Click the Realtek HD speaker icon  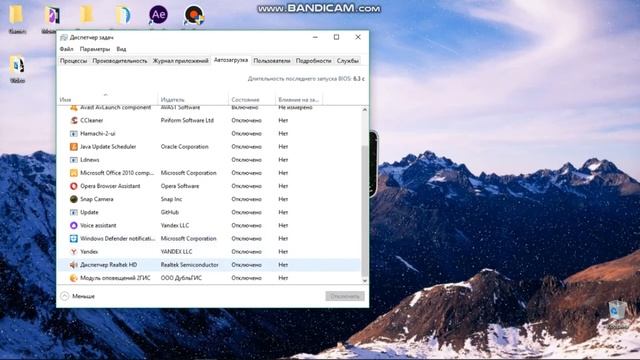point(73,265)
